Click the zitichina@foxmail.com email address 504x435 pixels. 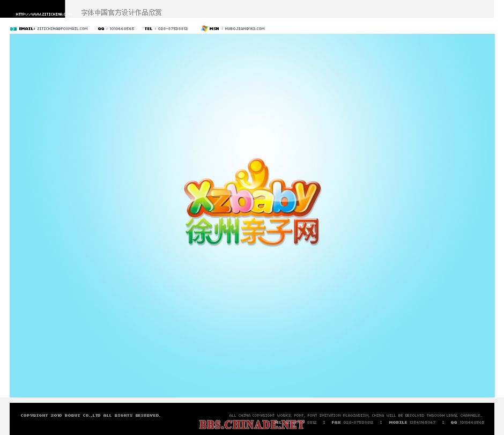62,29
